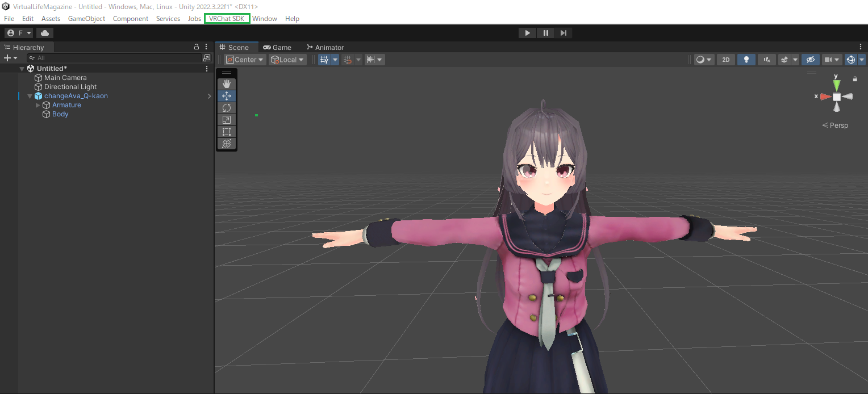Select the Rect transform tool

(227, 132)
